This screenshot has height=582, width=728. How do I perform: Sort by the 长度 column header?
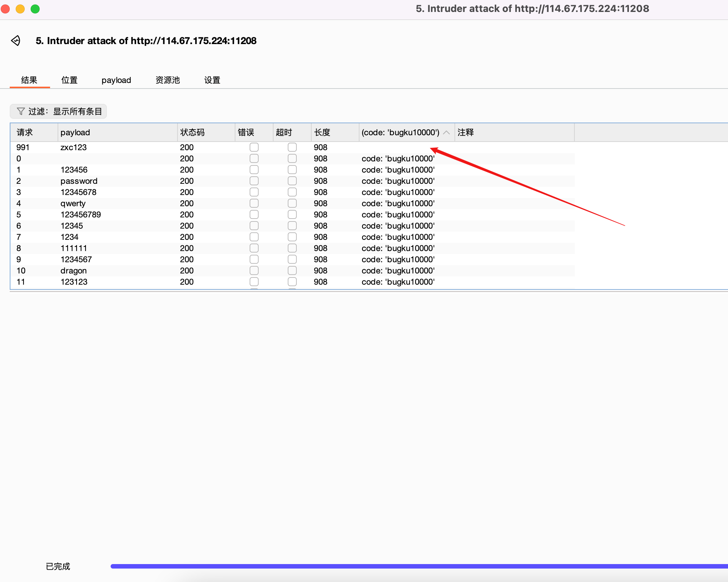pyautogui.click(x=322, y=133)
